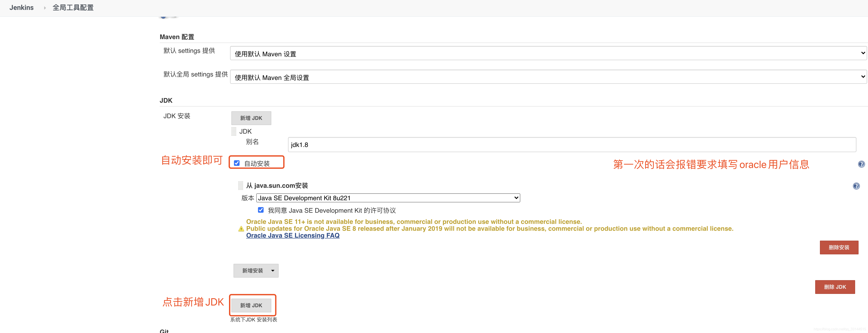
Task: Click the 全局工具配置 breadcrumb item
Action: pyautogui.click(x=73, y=8)
